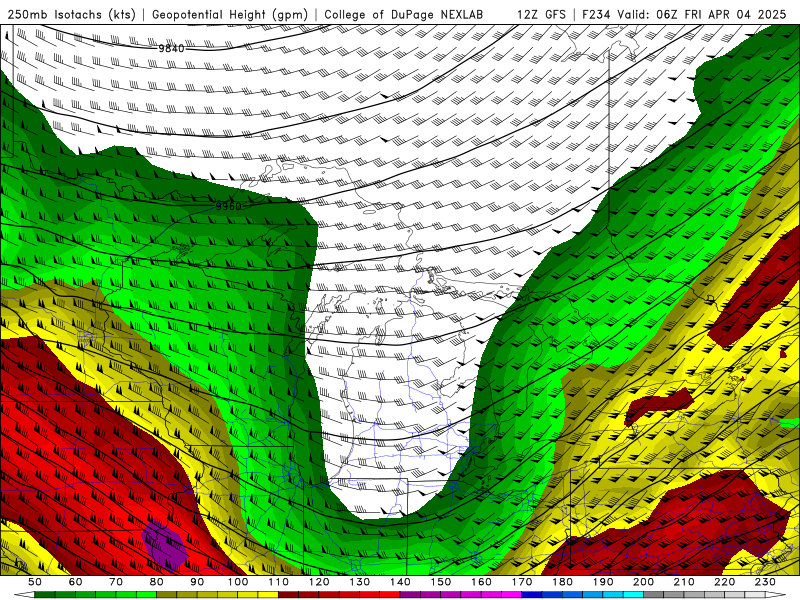Click the 9960 height contour label
800x600 pixels.
[x=228, y=206]
